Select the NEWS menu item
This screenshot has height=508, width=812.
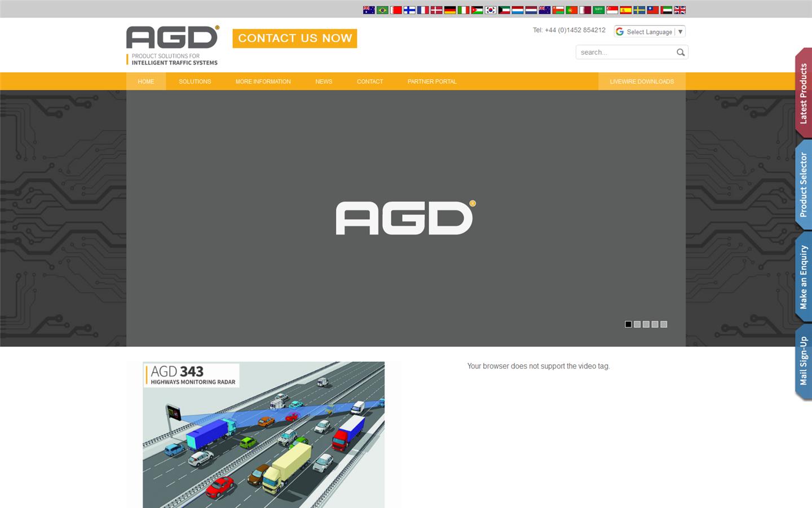[324, 81]
